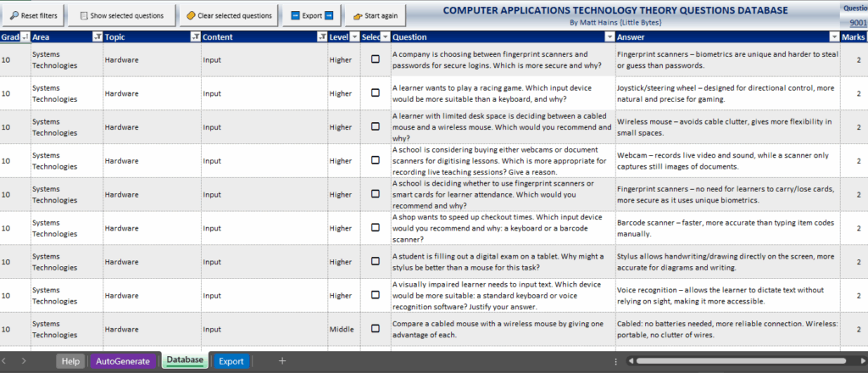Click the Export button's left arrow icon

pyautogui.click(x=295, y=15)
